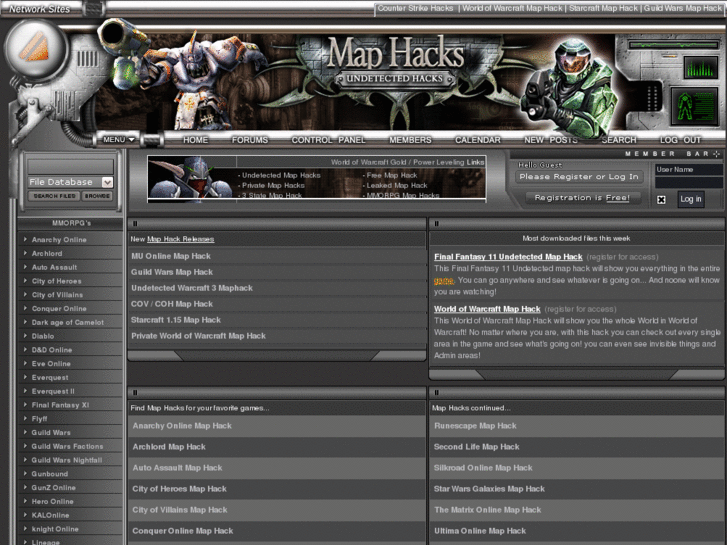
Task: Open Counter Strike Hacks network link
Action: (415, 8)
